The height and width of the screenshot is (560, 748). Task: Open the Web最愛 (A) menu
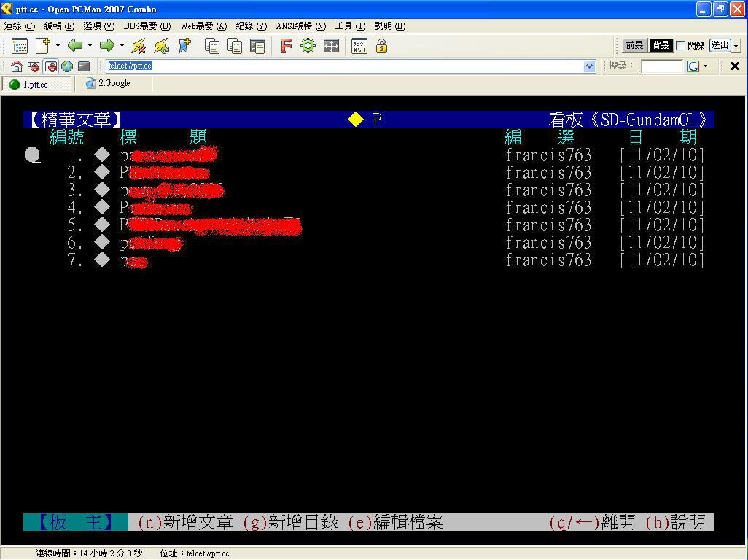tap(203, 26)
